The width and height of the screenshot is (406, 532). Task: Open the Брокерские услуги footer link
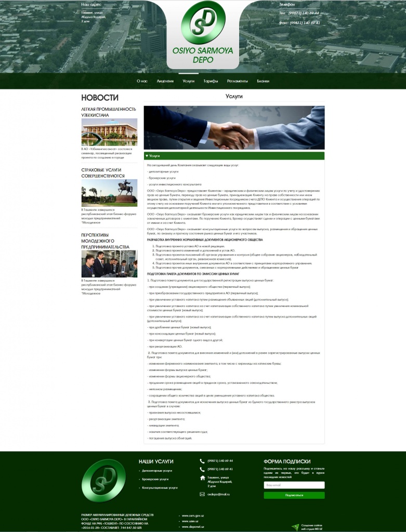point(155,479)
